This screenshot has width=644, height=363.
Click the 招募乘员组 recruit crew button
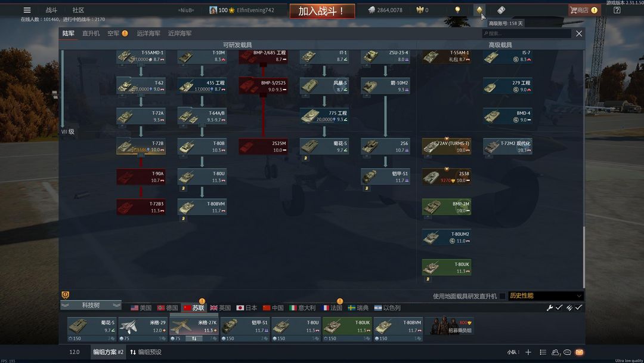coord(449,327)
